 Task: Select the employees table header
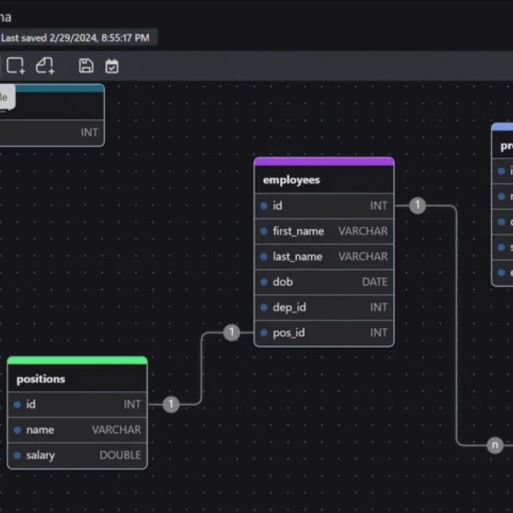coord(324,180)
